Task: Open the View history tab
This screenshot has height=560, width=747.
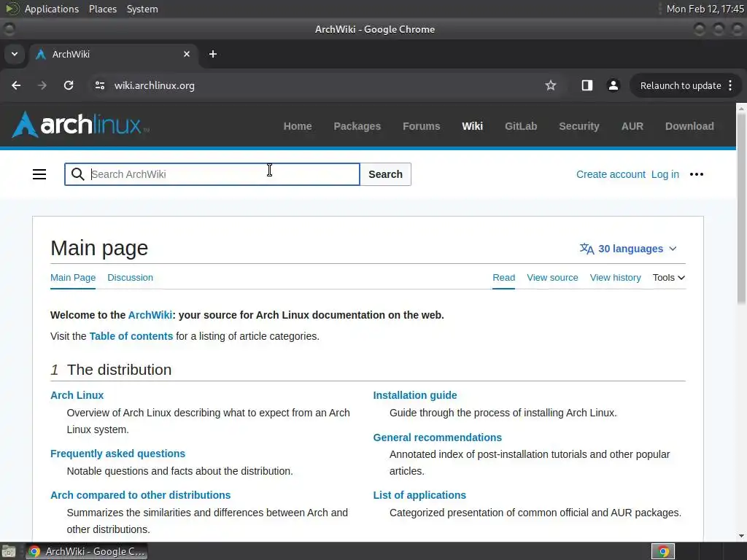Action: (615, 278)
